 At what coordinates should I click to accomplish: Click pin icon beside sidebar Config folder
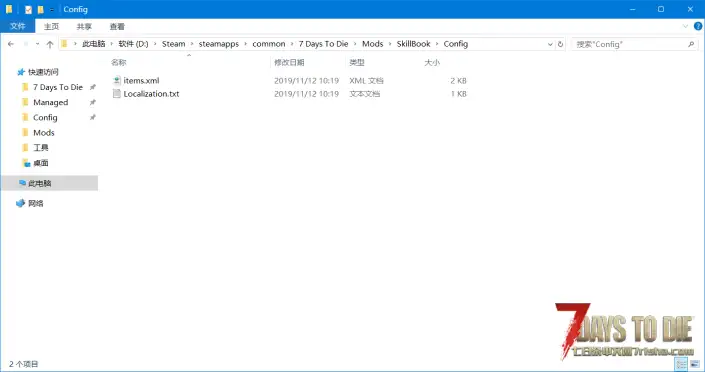(93, 117)
